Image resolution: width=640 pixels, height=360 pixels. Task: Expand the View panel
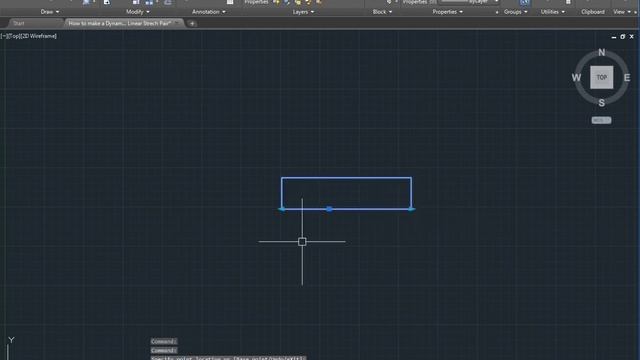pos(622,12)
